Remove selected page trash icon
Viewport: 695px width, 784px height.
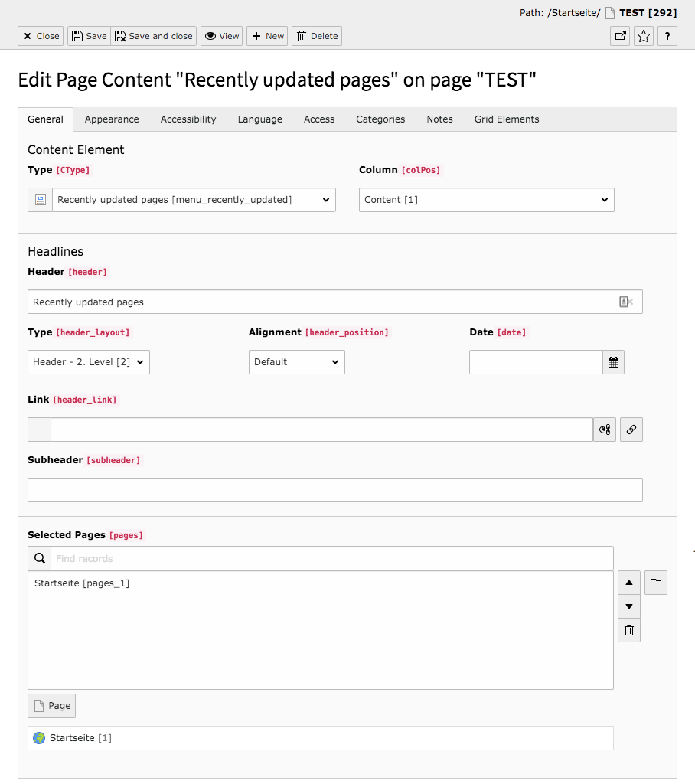[629, 630]
